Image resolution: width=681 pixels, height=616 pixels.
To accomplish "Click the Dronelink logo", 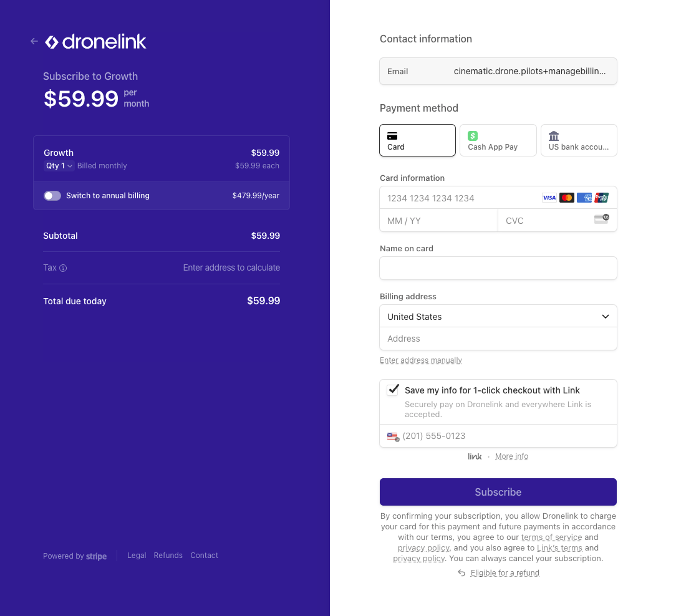I will pos(95,42).
